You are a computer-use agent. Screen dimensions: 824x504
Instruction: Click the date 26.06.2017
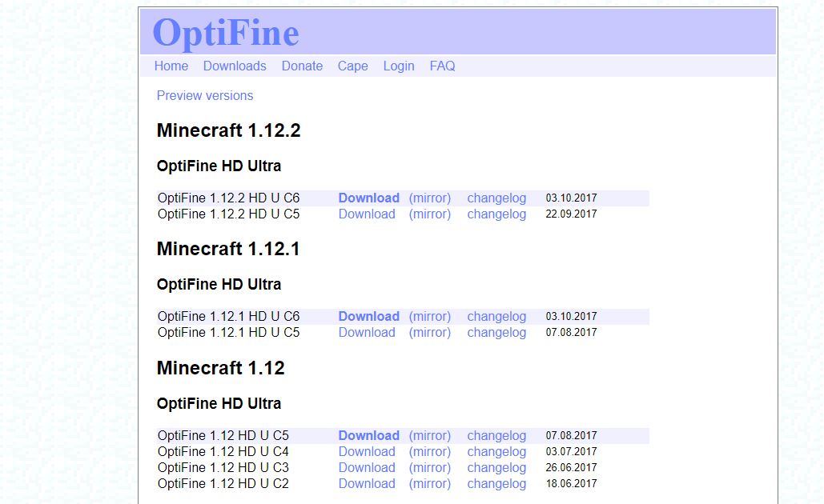[571, 468]
